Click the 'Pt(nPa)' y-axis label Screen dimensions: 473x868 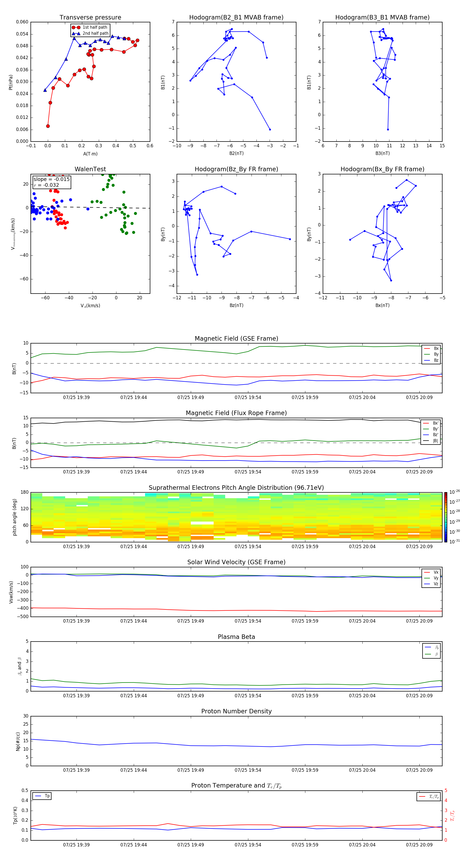click(x=11, y=82)
